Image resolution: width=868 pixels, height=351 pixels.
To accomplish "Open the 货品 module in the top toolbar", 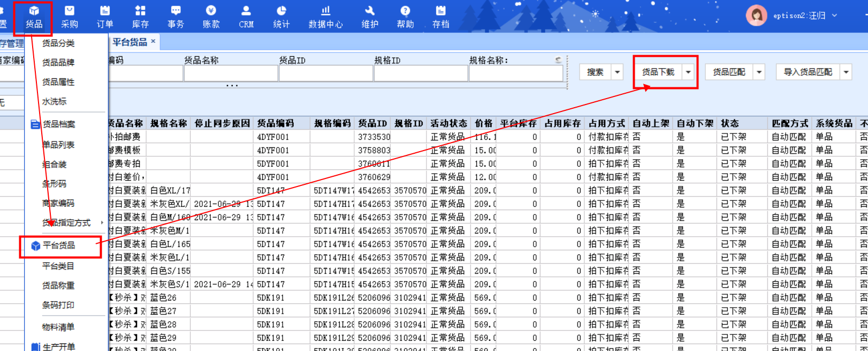I will pyautogui.click(x=34, y=17).
